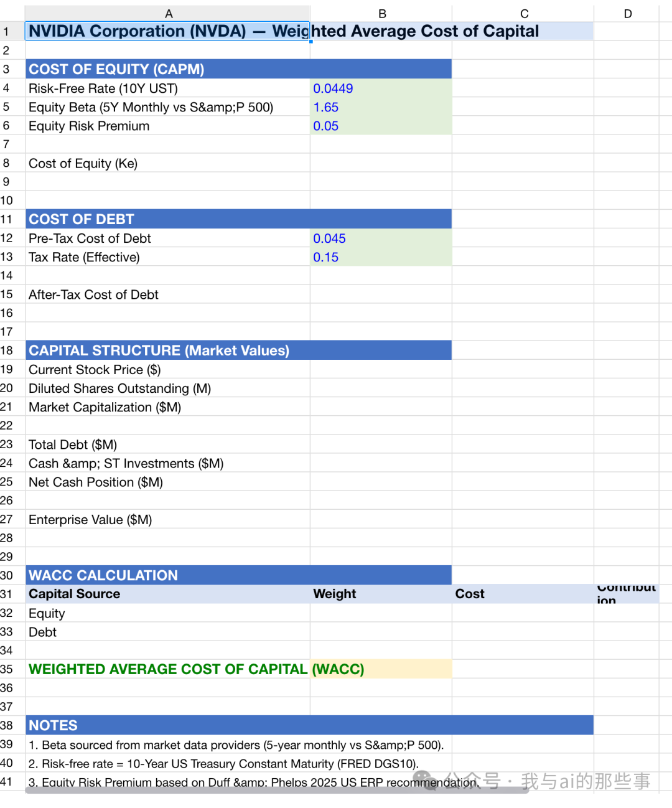672x808 pixels.
Task: Click the Equity Beta label cell
Action: click(167, 107)
